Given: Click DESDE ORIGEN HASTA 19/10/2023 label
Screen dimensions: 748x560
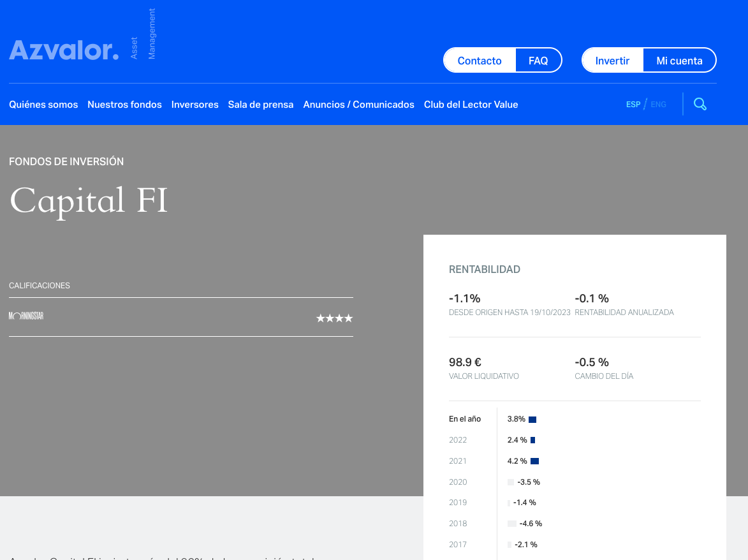Looking at the screenshot, I should 510,313.
